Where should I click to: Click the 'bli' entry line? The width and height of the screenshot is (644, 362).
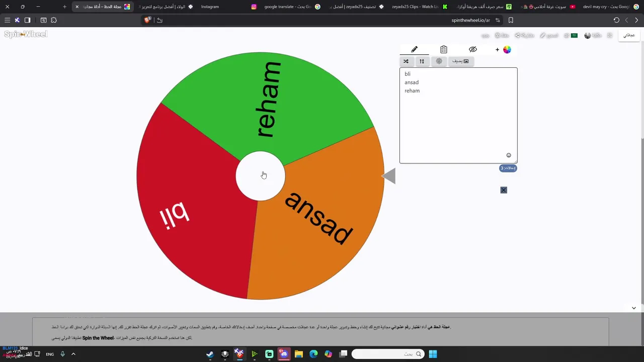[408, 74]
